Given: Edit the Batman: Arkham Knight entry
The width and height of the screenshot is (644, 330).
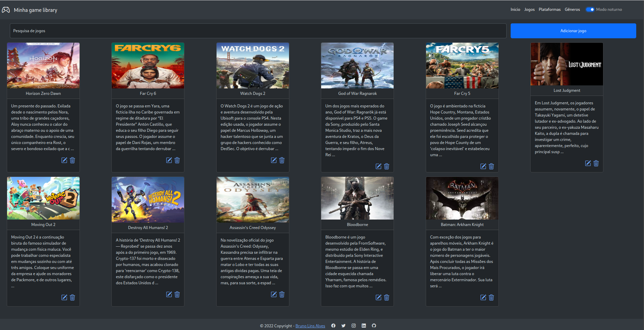Looking at the screenshot, I should (483, 297).
